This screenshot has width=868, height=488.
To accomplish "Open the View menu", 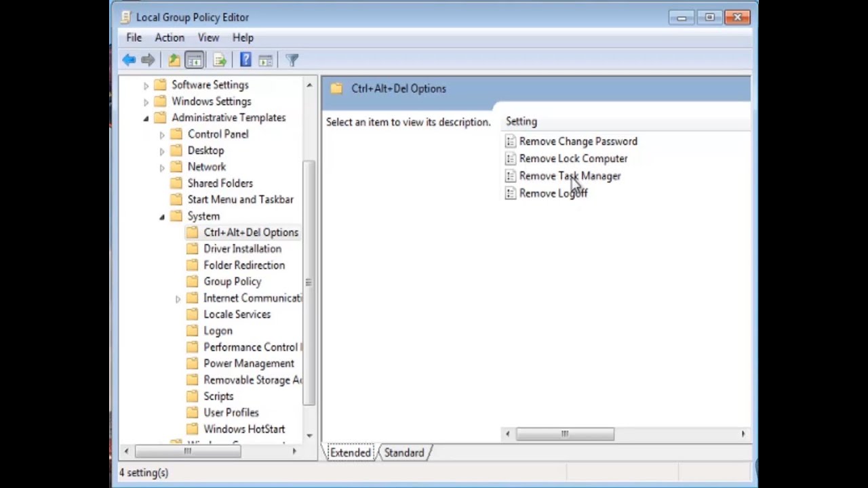I will coord(208,38).
